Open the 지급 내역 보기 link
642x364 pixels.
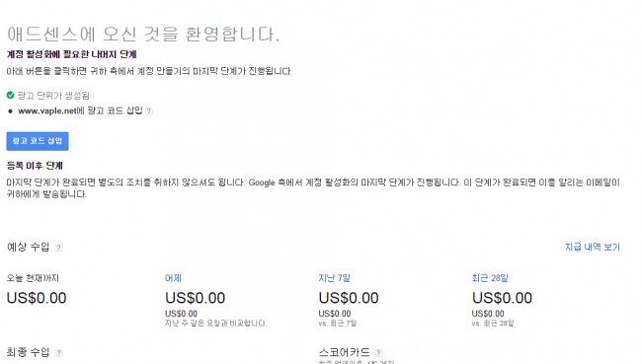[x=592, y=247]
